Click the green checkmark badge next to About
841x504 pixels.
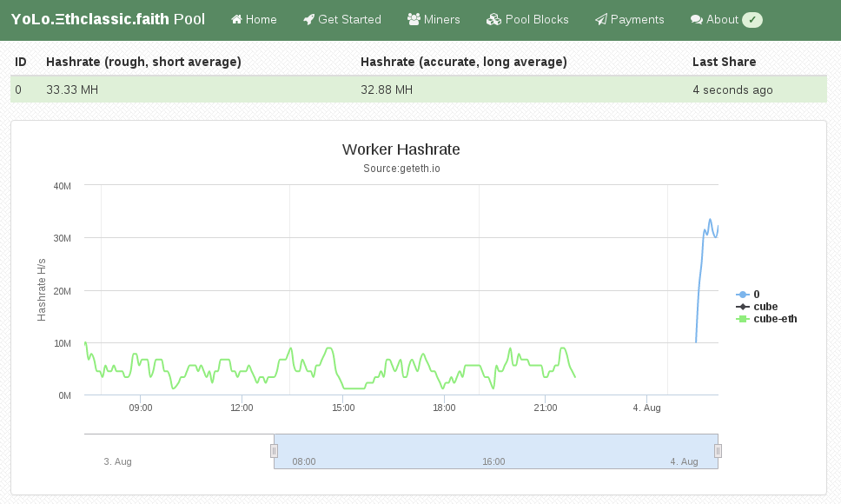coord(752,20)
